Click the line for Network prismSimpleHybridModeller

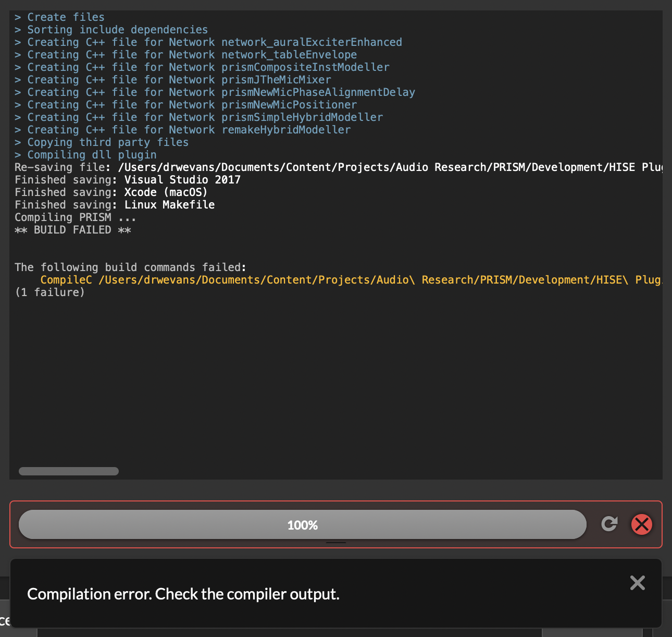point(199,117)
